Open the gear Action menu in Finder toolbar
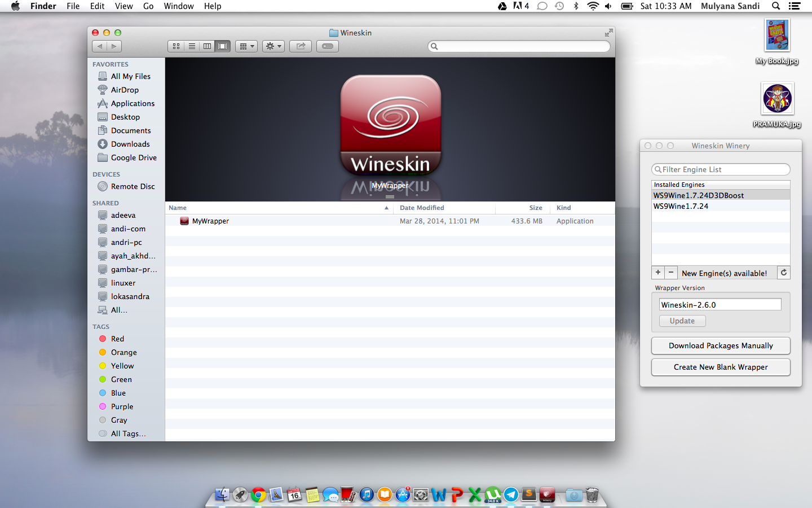 click(x=273, y=46)
